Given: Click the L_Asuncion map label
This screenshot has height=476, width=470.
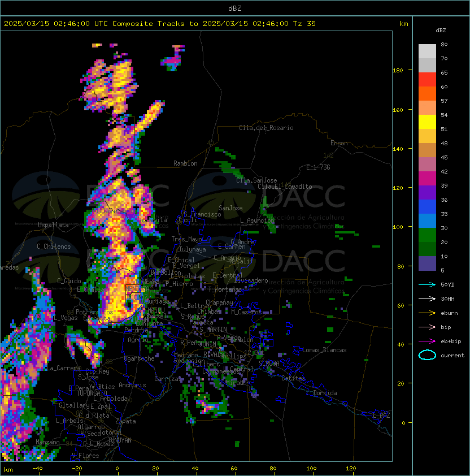Looking at the screenshot, I should pyautogui.click(x=257, y=220).
